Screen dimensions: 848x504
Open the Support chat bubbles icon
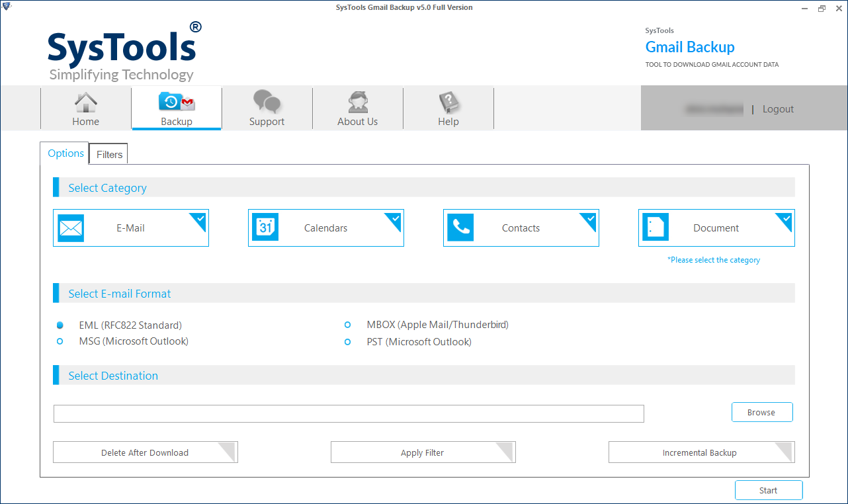267,102
